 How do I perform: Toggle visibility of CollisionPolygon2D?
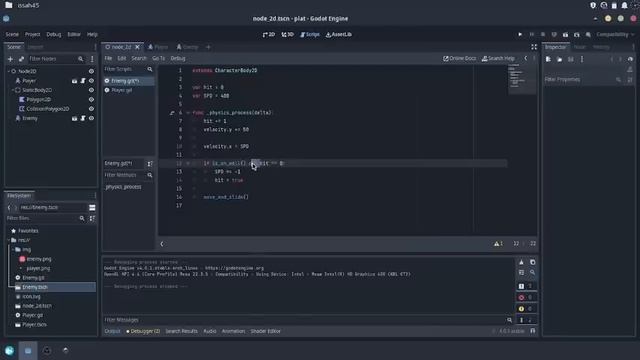pyautogui.click(x=91, y=109)
